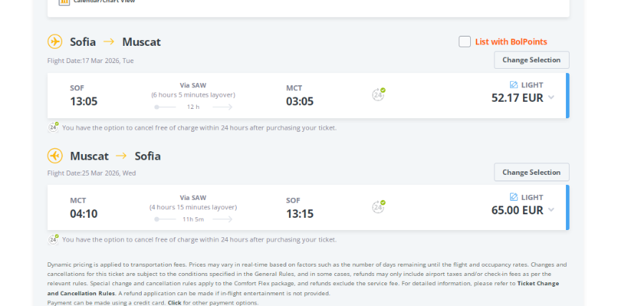Click the LIGHT package edit icon at 52.17 EUR
This screenshot has height=306, width=644.
[513, 85]
